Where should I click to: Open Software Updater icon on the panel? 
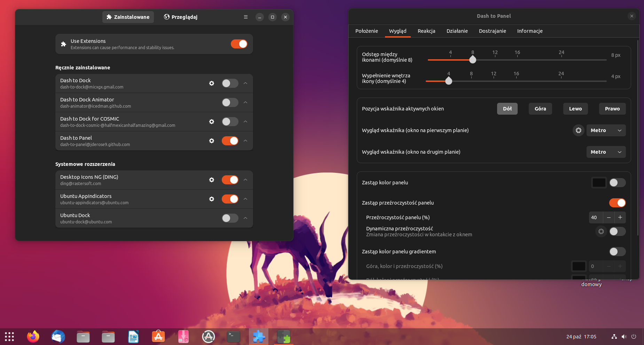[x=209, y=337]
